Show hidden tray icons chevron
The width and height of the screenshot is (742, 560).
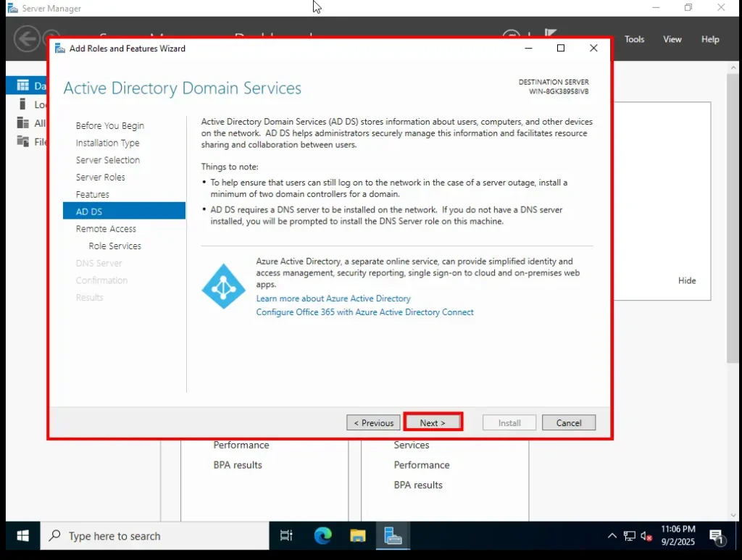612,536
